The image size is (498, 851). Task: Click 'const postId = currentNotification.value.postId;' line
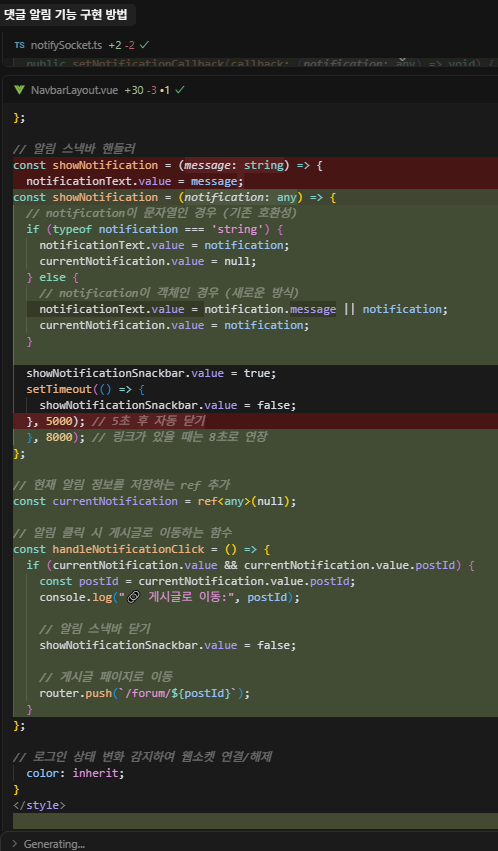click(x=197, y=581)
